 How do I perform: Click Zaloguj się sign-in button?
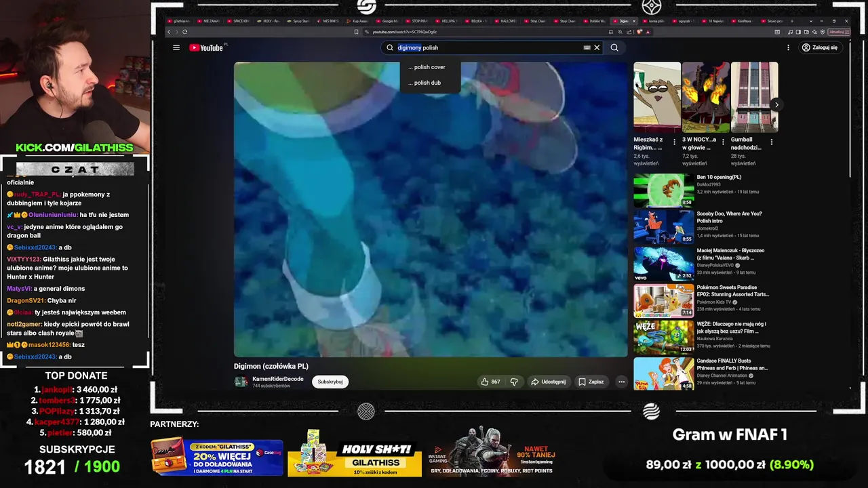click(819, 47)
